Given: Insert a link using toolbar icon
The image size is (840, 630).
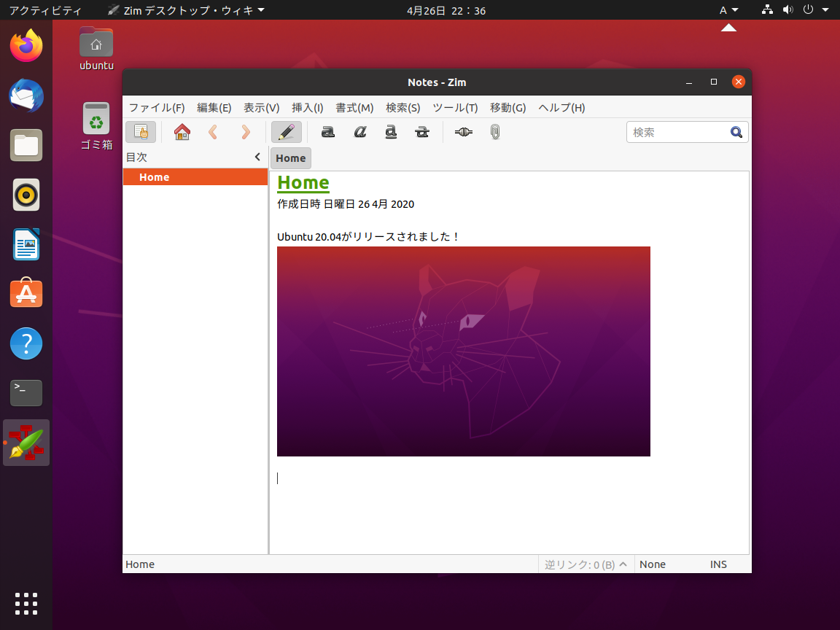Looking at the screenshot, I should tap(464, 132).
